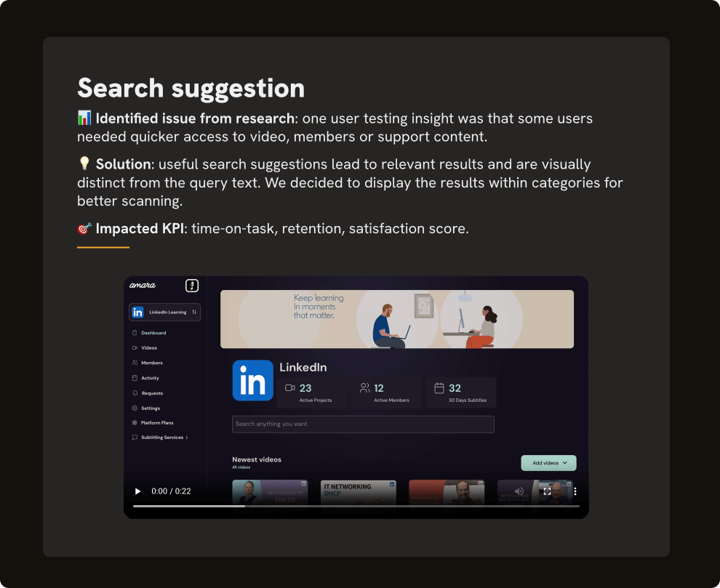Open Dashboard in the sidebar
The height and width of the screenshot is (588, 720).
tap(153, 333)
